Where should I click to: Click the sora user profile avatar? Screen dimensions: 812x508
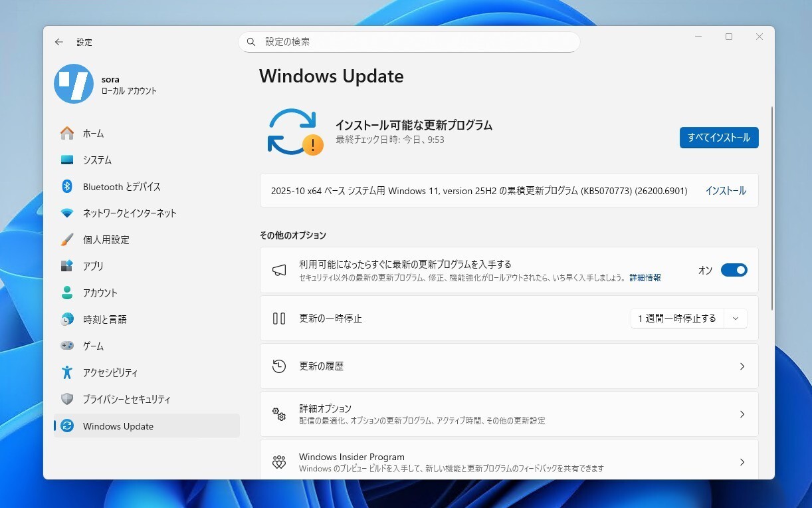click(73, 84)
